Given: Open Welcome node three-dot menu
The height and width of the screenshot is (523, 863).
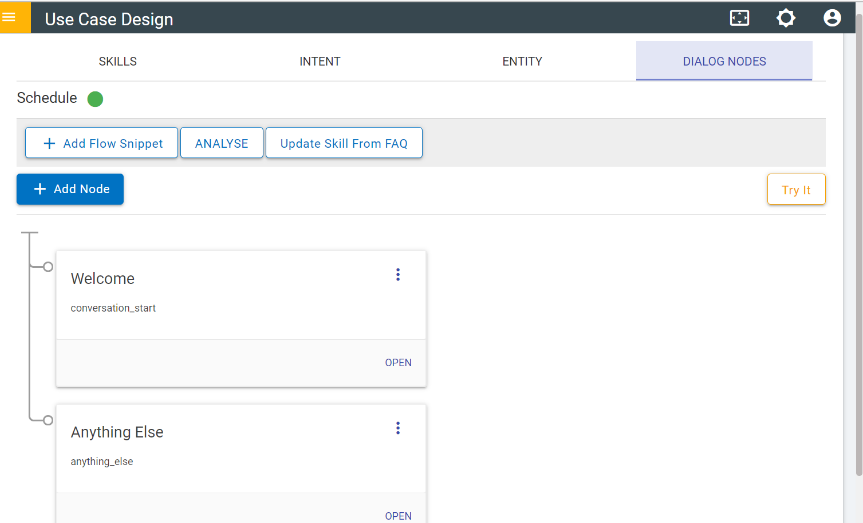Looking at the screenshot, I should [398, 275].
